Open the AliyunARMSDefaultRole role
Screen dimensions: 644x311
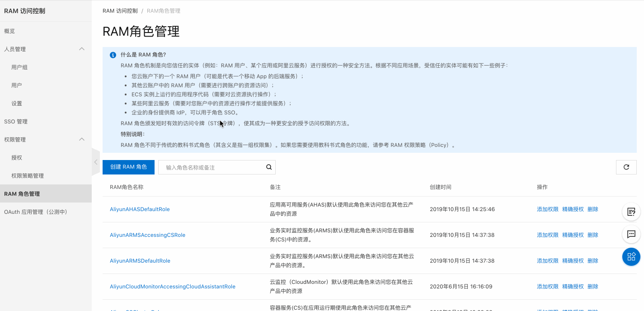pos(140,261)
